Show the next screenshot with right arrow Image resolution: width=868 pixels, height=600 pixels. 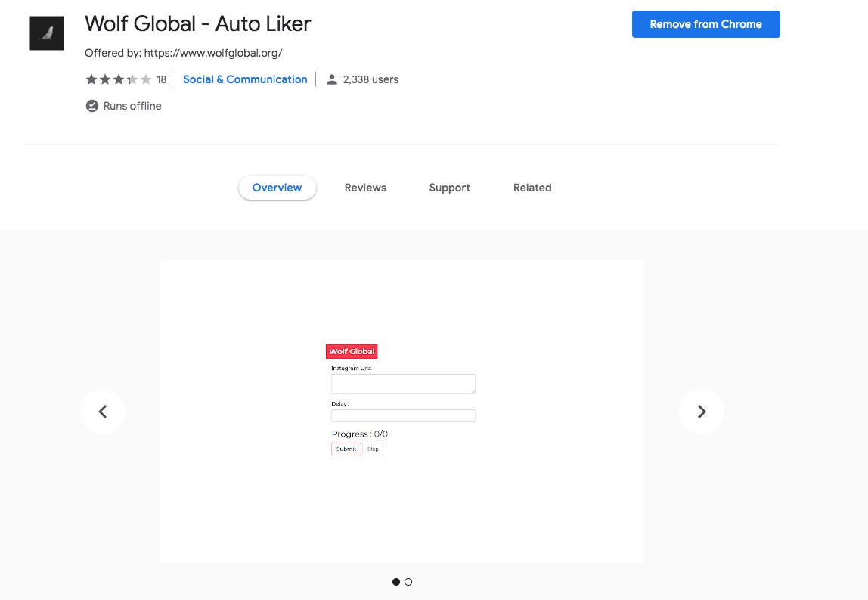tap(702, 412)
